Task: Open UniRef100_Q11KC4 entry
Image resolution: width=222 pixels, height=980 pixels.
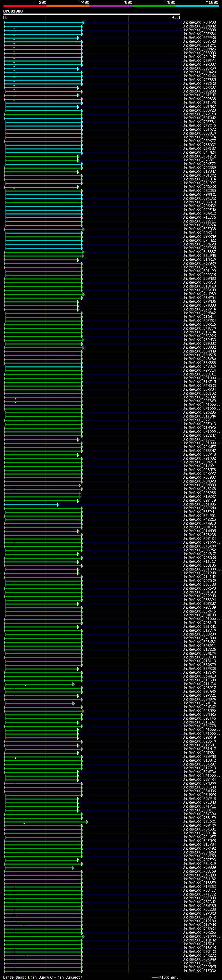Action: [199, 684]
